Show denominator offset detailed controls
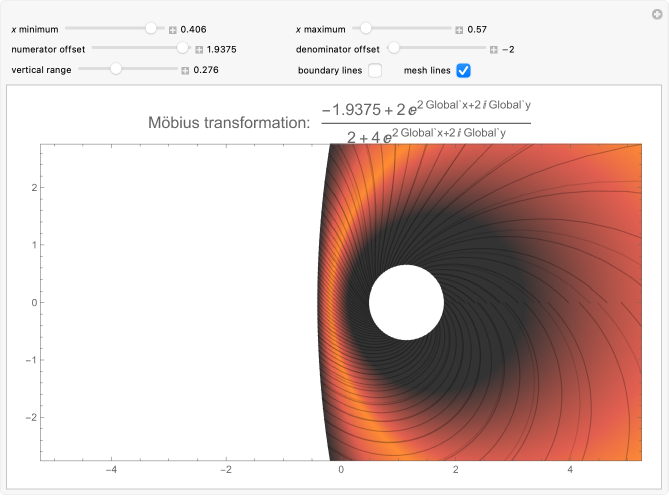The image size is (669, 496). pos(494,50)
